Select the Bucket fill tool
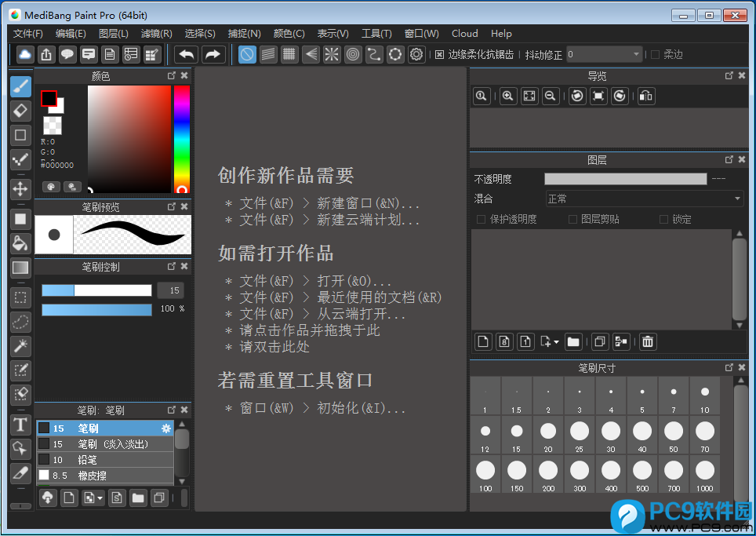Viewport: 756px width, 536px height. tap(20, 243)
